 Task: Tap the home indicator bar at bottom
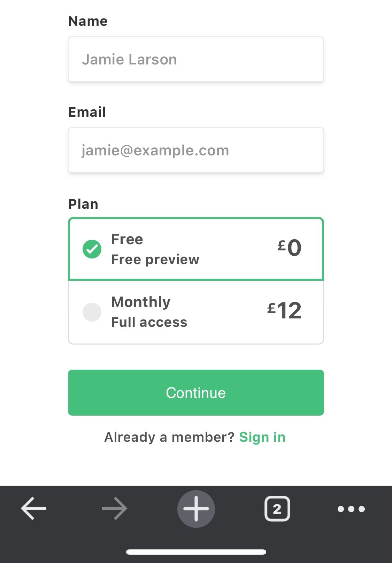[x=196, y=552]
